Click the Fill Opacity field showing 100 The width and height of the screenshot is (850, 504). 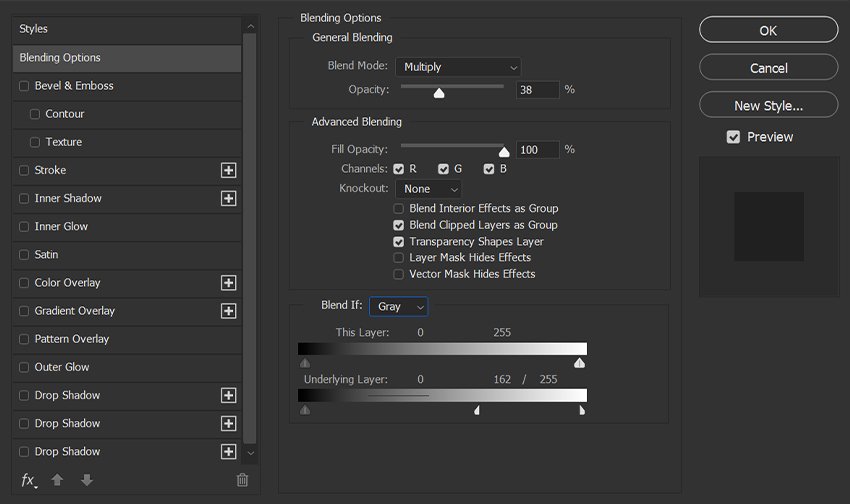pyautogui.click(x=537, y=150)
